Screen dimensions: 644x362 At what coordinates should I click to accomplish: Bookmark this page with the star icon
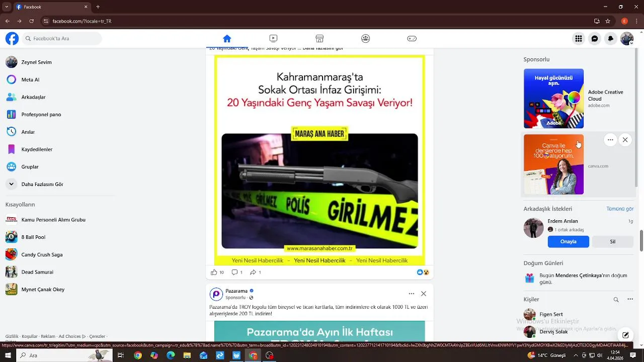(608, 21)
